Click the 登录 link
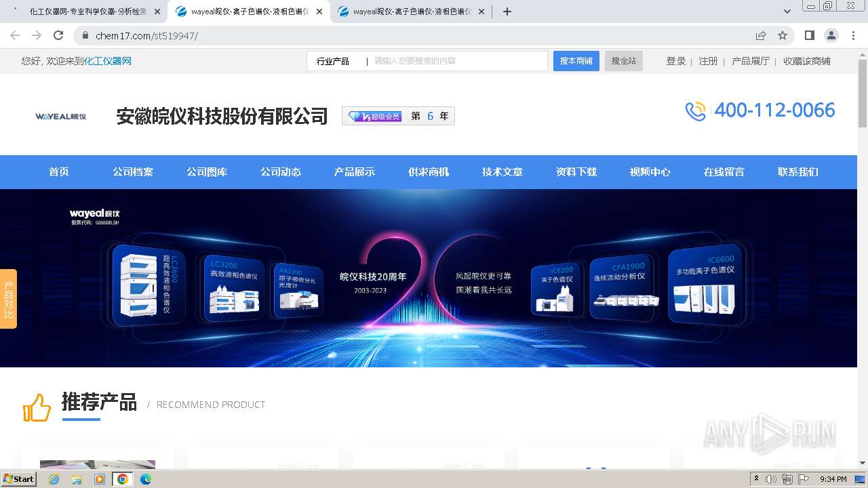The height and width of the screenshot is (488, 868). (x=676, y=61)
